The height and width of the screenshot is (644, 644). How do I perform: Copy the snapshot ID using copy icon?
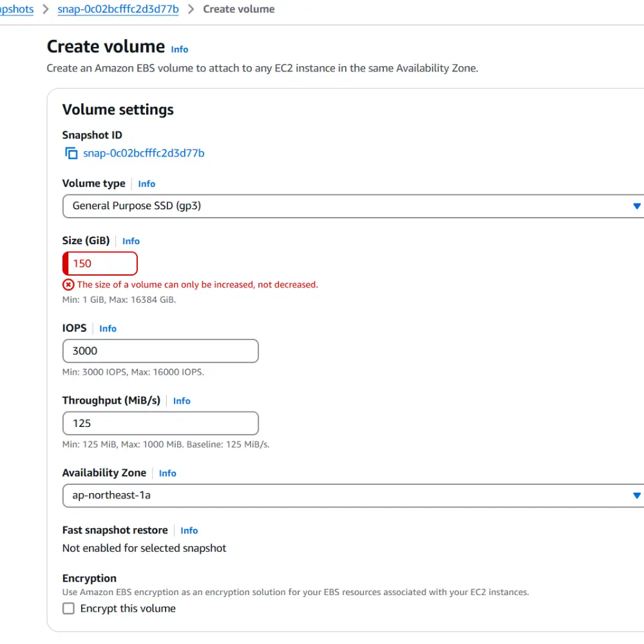[x=71, y=153]
